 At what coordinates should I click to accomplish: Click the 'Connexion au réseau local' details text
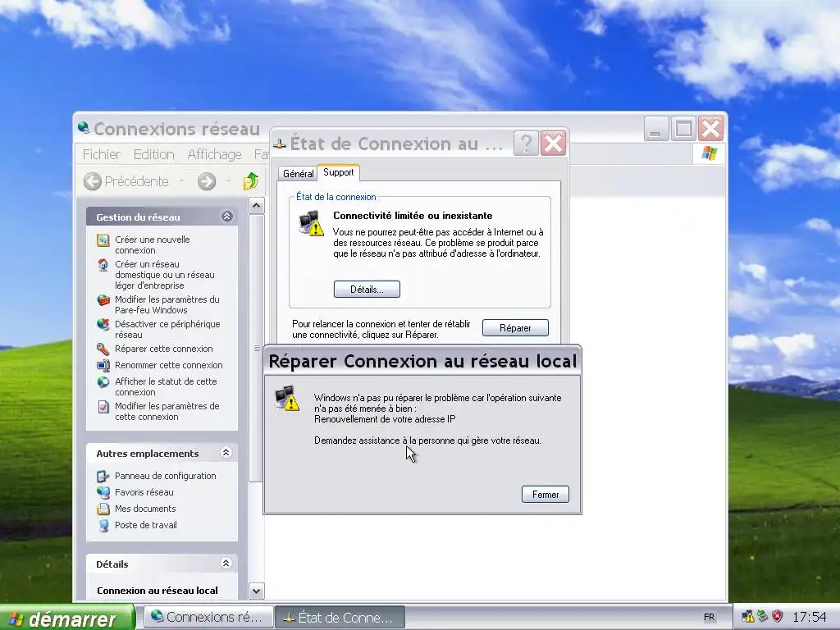157,591
